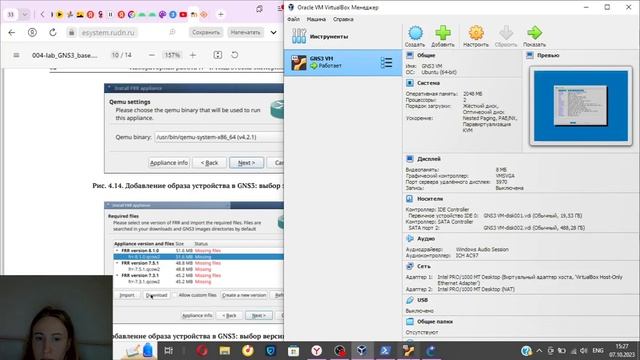Click the Общие папки section header
The width and height of the screenshot is (640, 360).
(435, 322)
